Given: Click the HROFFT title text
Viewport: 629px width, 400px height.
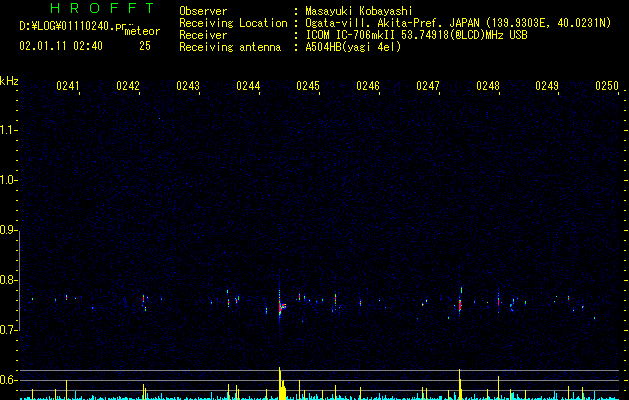Looking at the screenshot, I should point(103,8).
